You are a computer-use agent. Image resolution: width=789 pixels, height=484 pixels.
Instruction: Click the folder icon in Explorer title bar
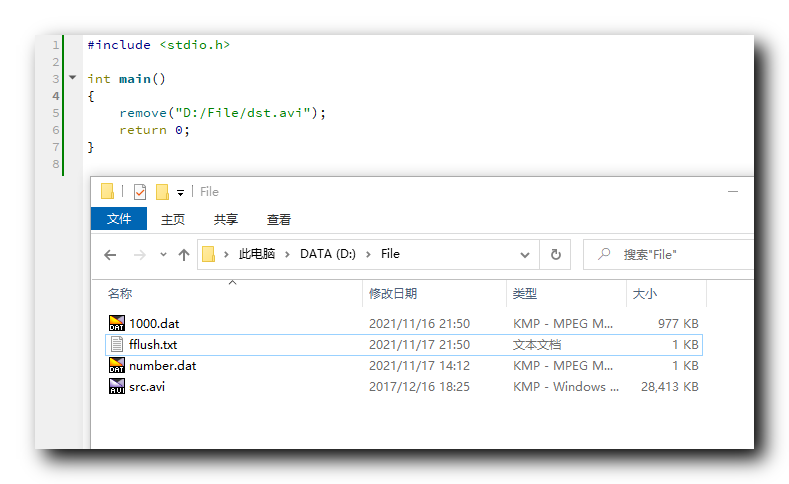pos(107,191)
